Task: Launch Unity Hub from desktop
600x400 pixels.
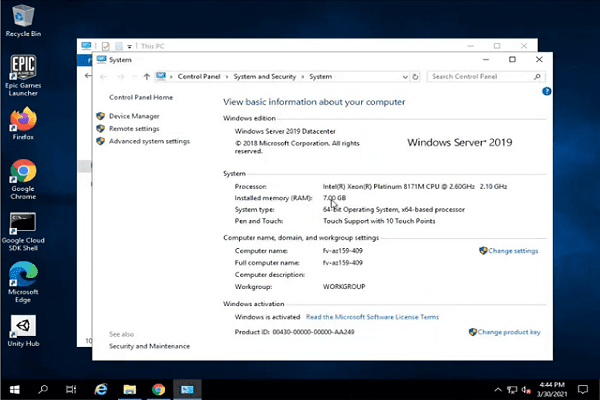Action: 23,331
